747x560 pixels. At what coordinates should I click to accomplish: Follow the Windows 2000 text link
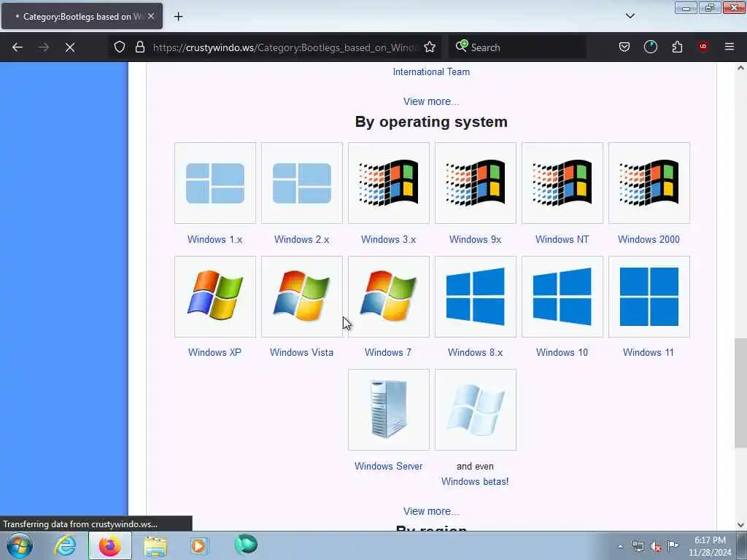(x=649, y=239)
